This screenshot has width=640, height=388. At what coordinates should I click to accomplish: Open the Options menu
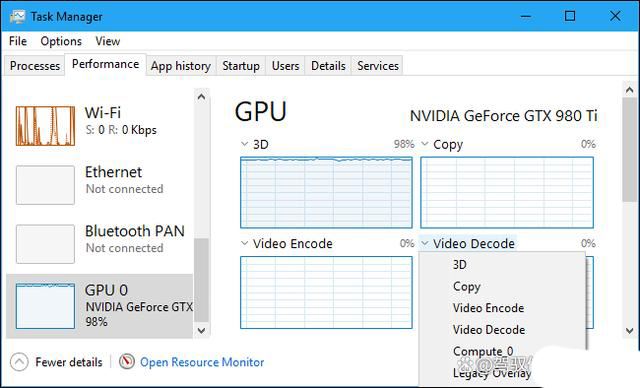pos(61,41)
